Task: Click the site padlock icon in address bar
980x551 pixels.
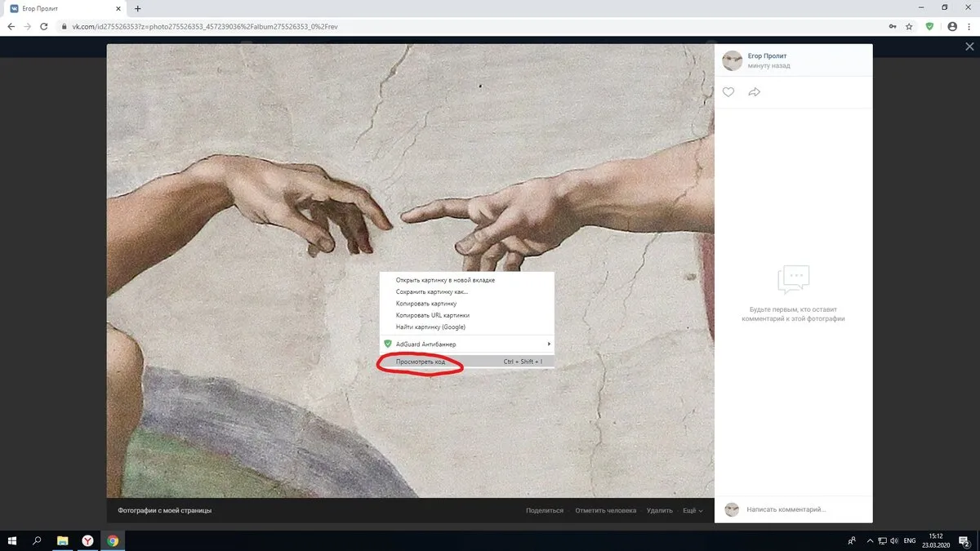Action: (x=64, y=26)
